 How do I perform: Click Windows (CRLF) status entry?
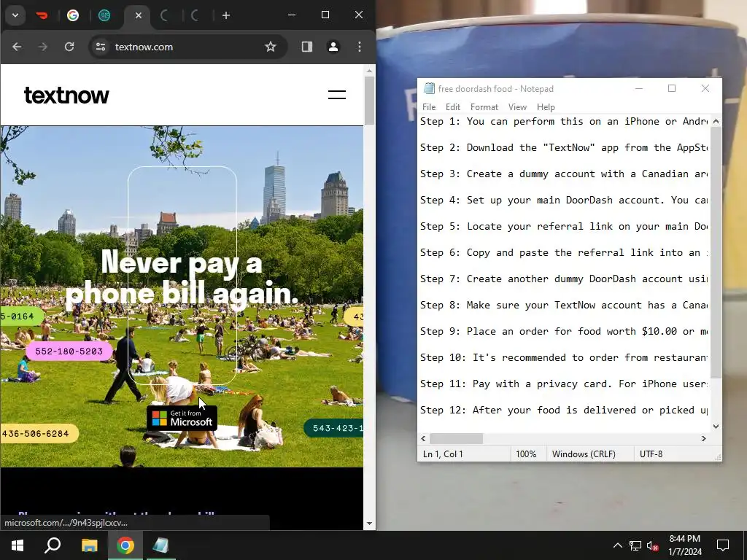click(x=584, y=454)
